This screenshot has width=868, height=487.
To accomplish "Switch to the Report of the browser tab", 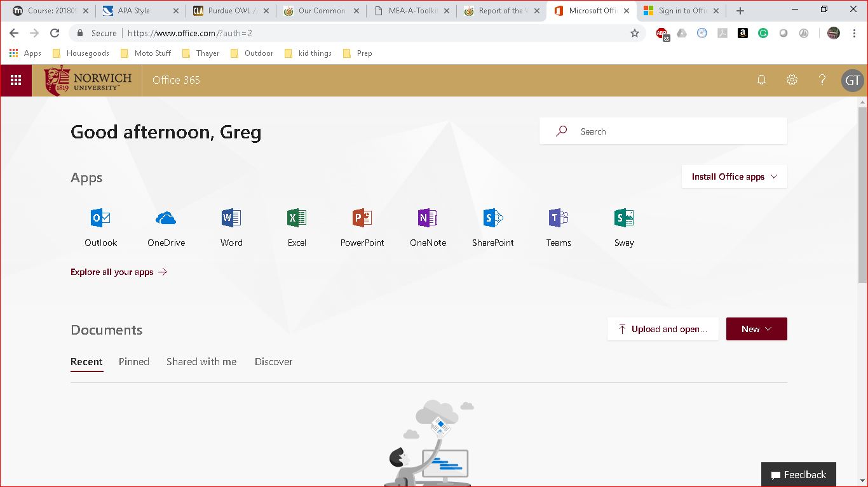I will pyautogui.click(x=502, y=11).
